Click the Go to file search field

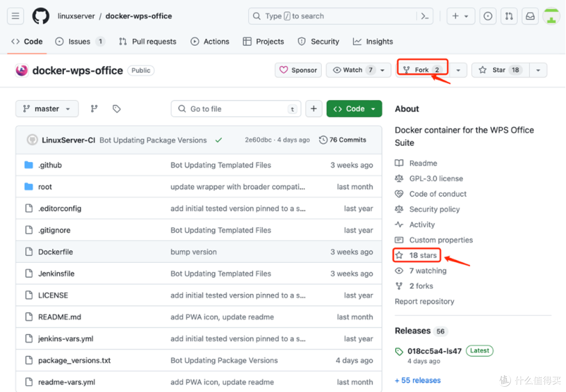pyautogui.click(x=235, y=108)
